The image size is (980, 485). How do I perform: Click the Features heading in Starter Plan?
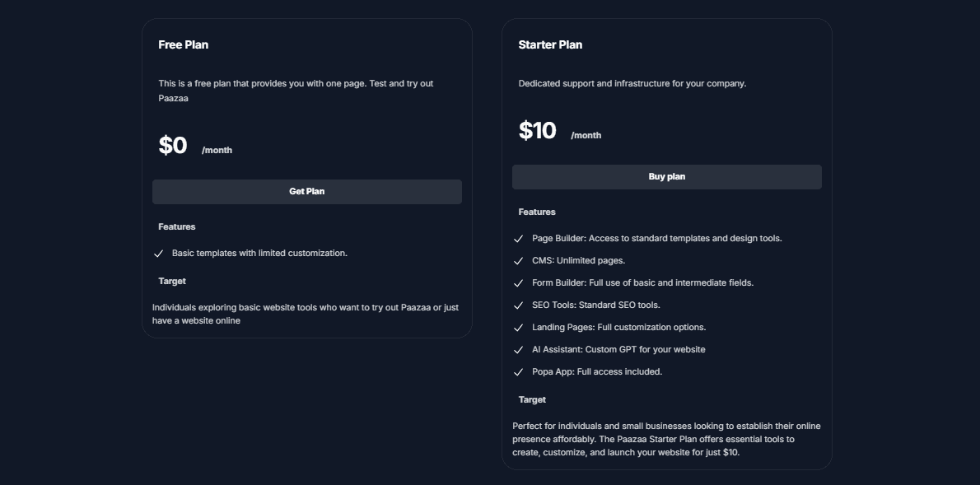coord(537,212)
